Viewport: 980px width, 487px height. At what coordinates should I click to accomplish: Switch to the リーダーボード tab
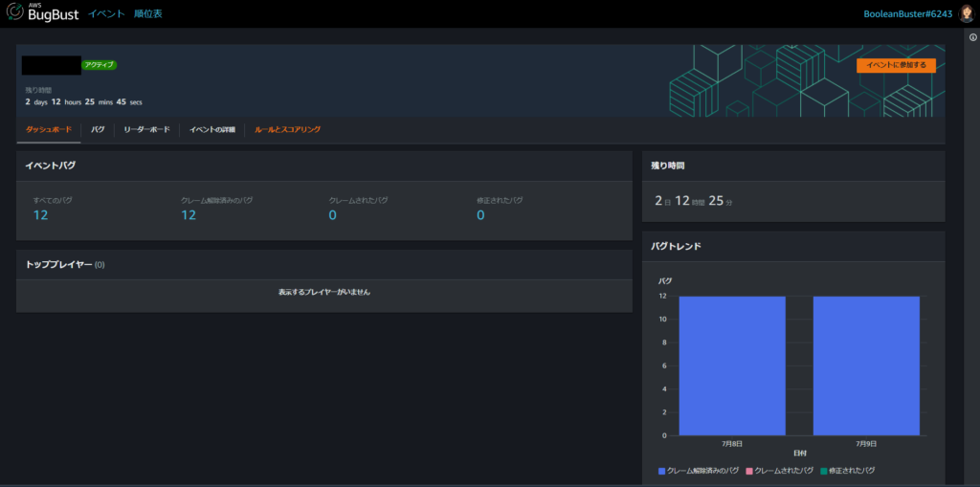pyautogui.click(x=146, y=129)
